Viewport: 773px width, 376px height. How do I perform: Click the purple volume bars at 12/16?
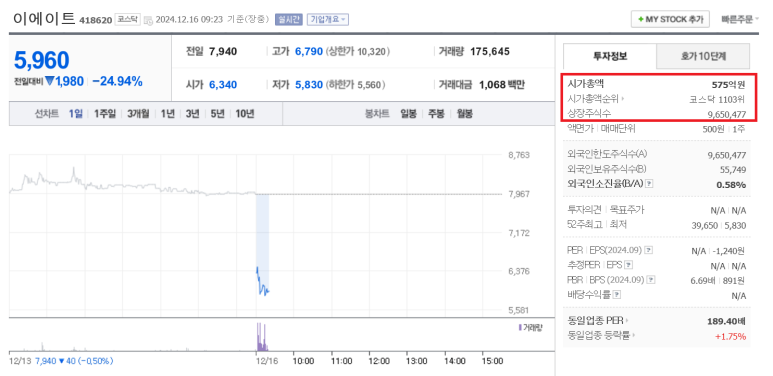[261, 337]
